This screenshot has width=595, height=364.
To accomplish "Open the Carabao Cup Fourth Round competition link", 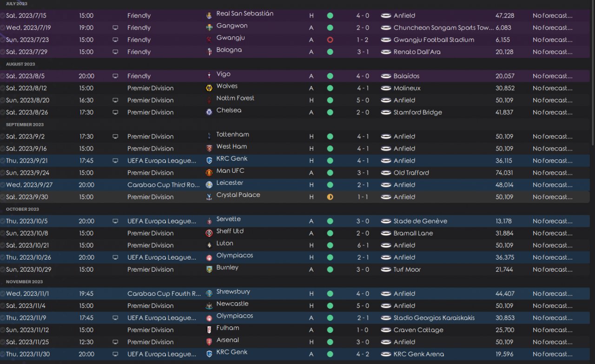I will 164,293.
